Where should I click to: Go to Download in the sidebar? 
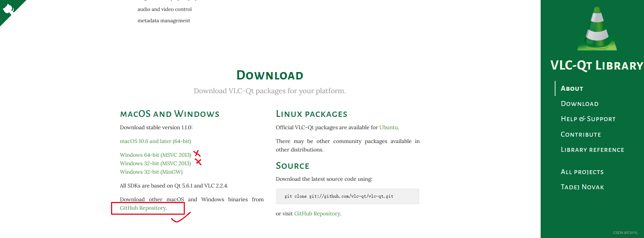[579, 104]
